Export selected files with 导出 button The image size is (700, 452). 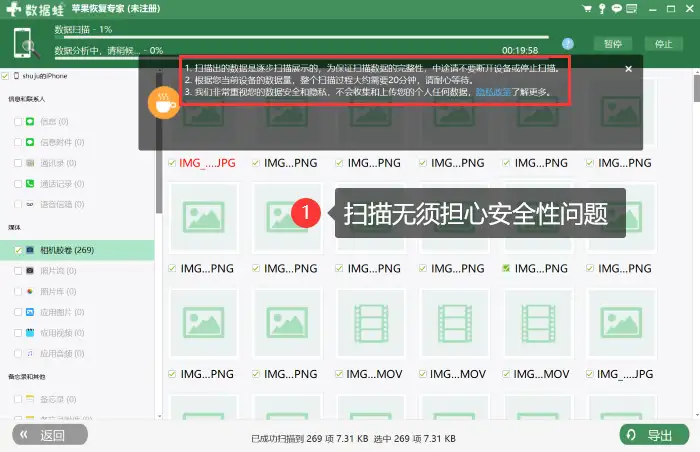[x=654, y=435]
